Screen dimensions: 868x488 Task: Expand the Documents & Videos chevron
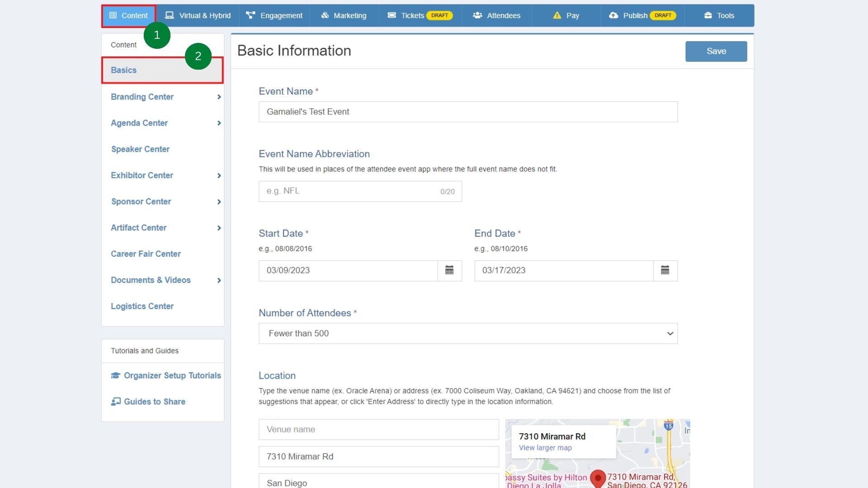(x=219, y=281)
